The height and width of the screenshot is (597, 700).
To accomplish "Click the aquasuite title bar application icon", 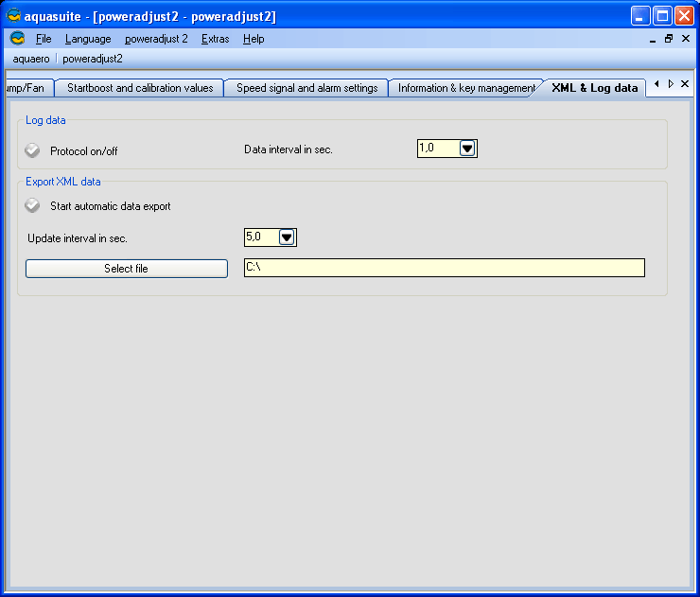I will [x=13, y=16].
